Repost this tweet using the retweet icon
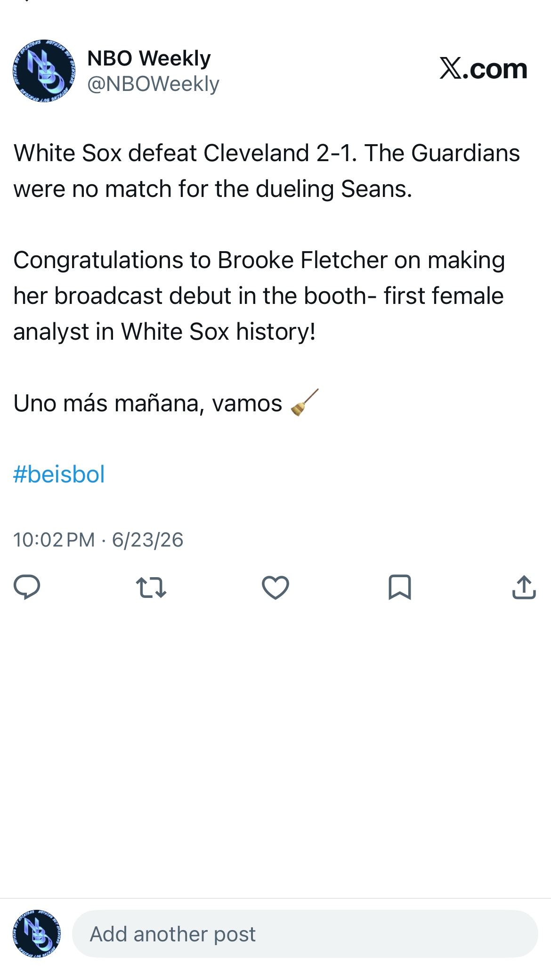This screenshot has width=551, height=980. (151, 588)
